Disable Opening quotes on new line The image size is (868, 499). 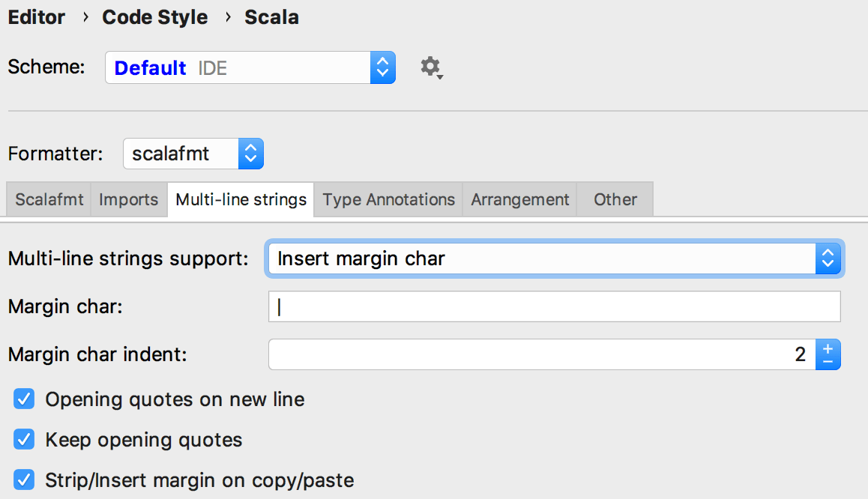click(24, 399)
